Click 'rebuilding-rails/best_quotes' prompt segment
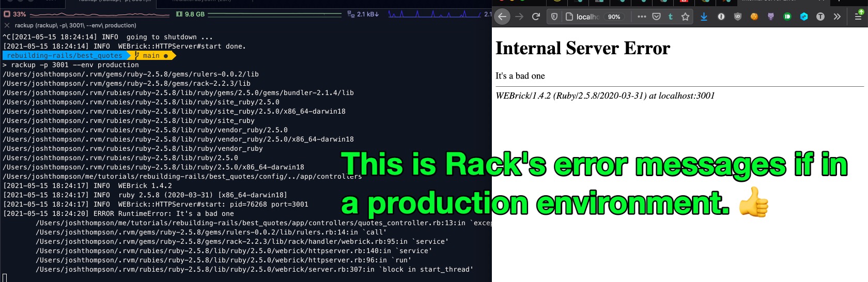This screenshot has width=868, height=282. pos(65,55)
